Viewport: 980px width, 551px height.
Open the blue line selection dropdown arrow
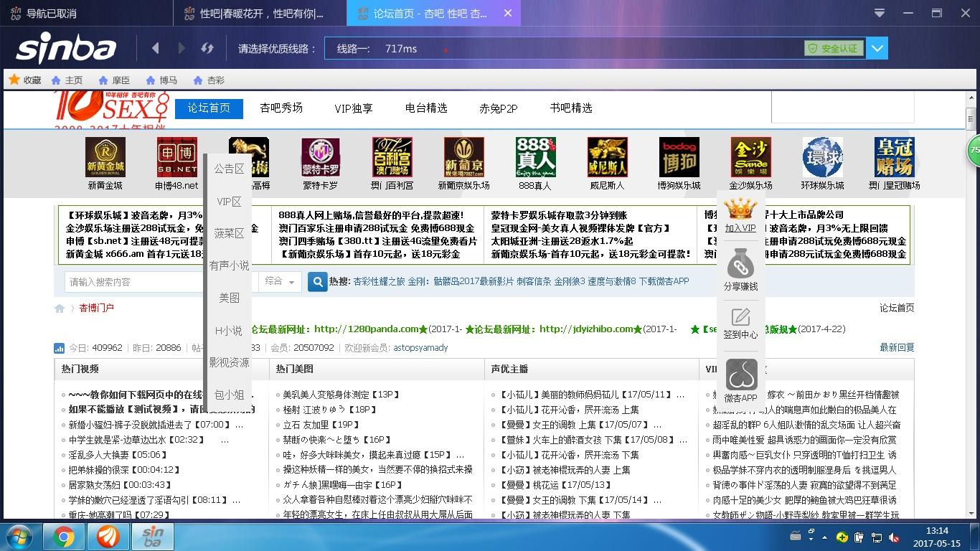point(877,48)
